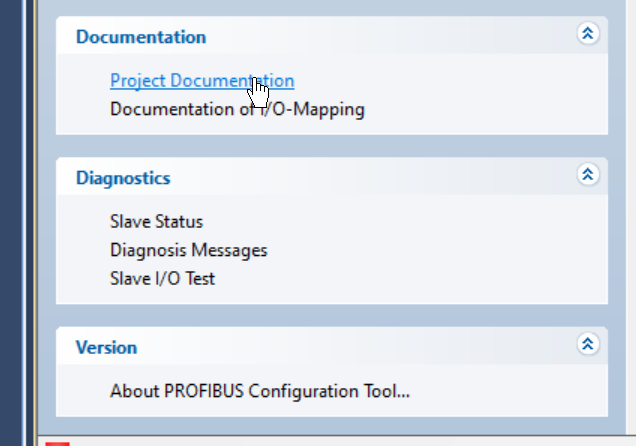Open Diagnosis Messages
Viewport: 636px width, 446px height.
189,251
